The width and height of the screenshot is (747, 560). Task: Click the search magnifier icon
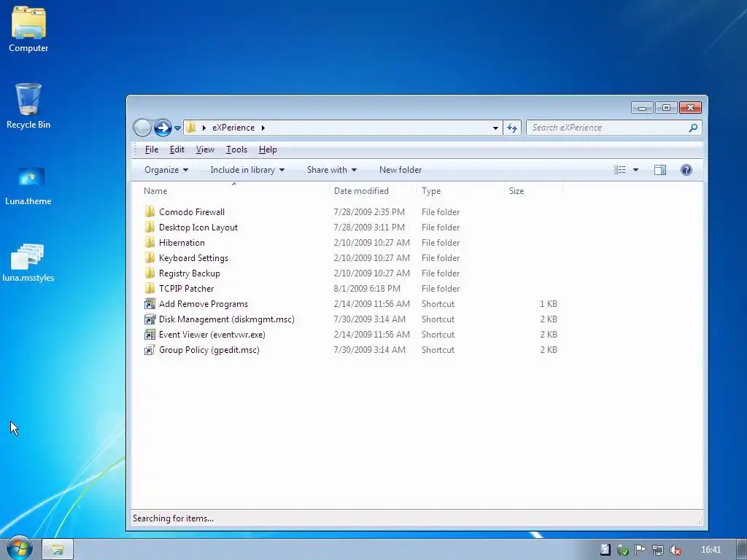click(x=693, y=128)
